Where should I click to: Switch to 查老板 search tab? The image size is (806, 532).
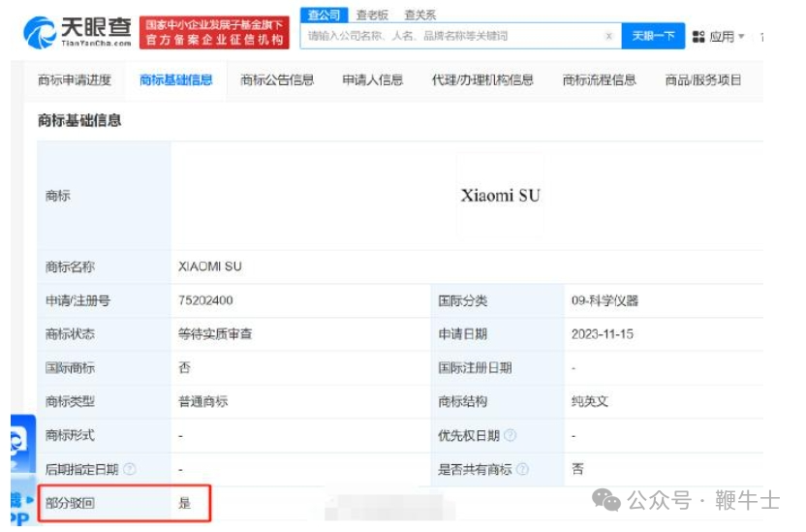coord(371,15)
